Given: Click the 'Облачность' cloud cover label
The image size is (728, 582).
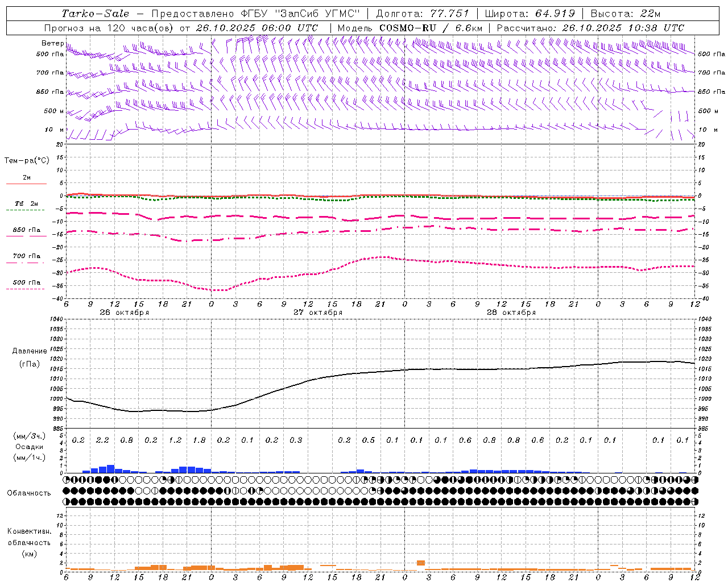Looking at the screenshot, I should pyautogui.click(x=28, y=493).
